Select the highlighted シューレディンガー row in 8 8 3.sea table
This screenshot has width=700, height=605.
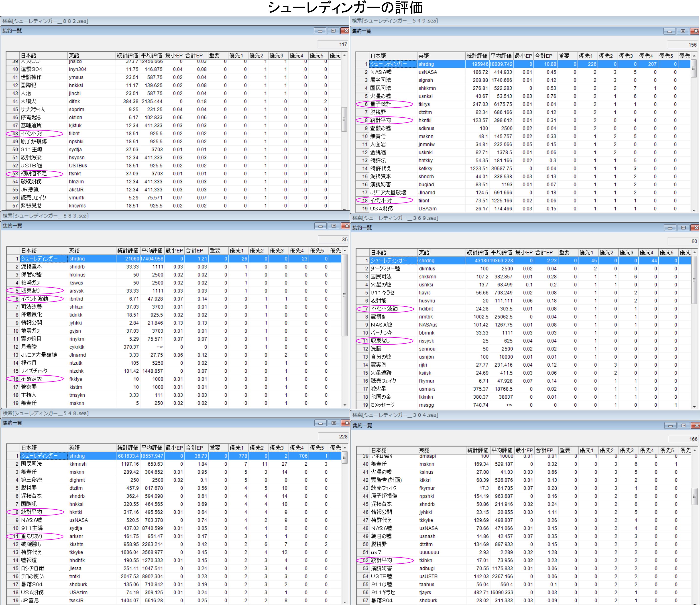39,259
